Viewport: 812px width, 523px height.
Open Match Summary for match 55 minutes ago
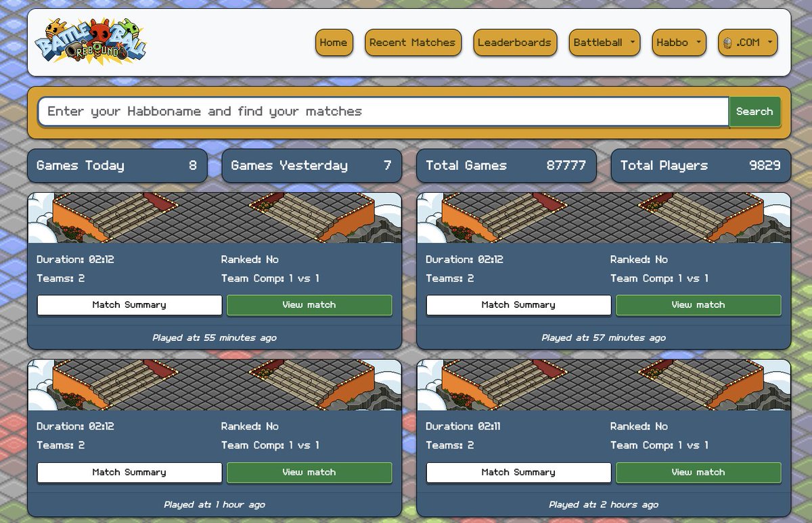click(x=129, y=305)
